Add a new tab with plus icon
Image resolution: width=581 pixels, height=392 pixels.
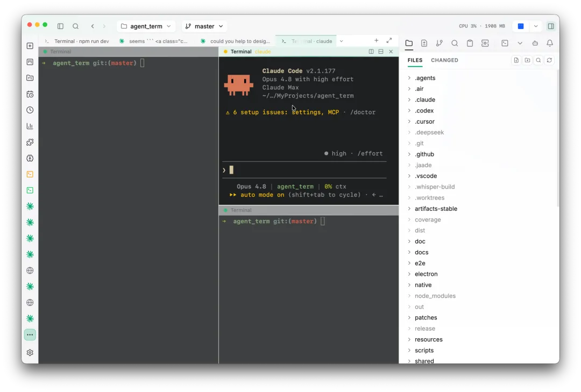pos(376,41)
